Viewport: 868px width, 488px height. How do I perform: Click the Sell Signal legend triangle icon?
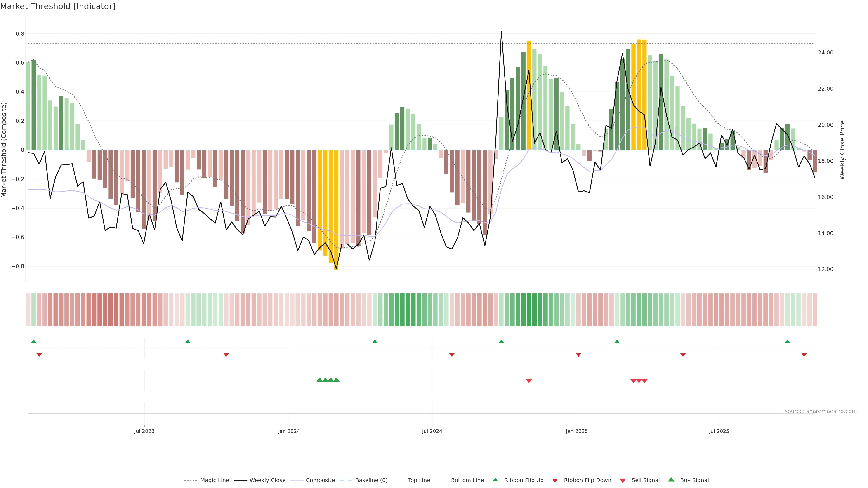pos(623,480)
